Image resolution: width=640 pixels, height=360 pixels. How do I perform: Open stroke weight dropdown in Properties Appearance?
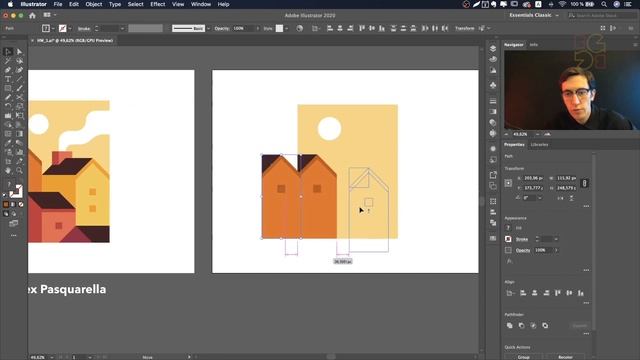[x=556, y=239]
